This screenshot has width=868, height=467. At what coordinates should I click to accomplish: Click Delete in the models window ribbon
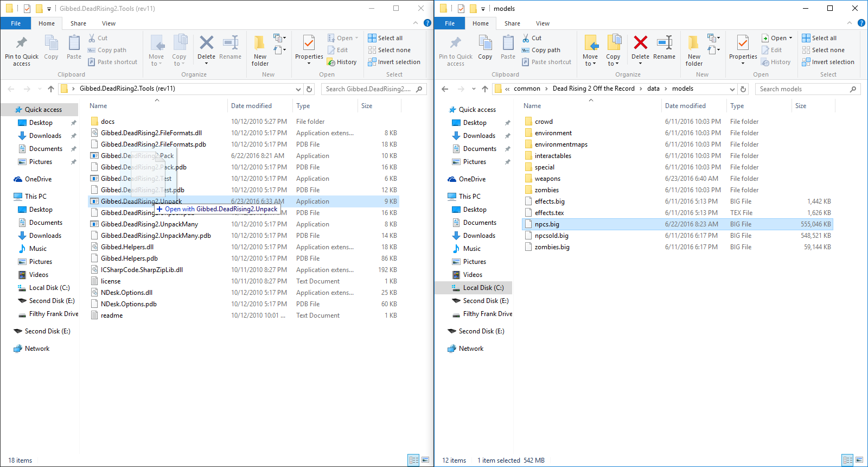click(x=640, y=51)
